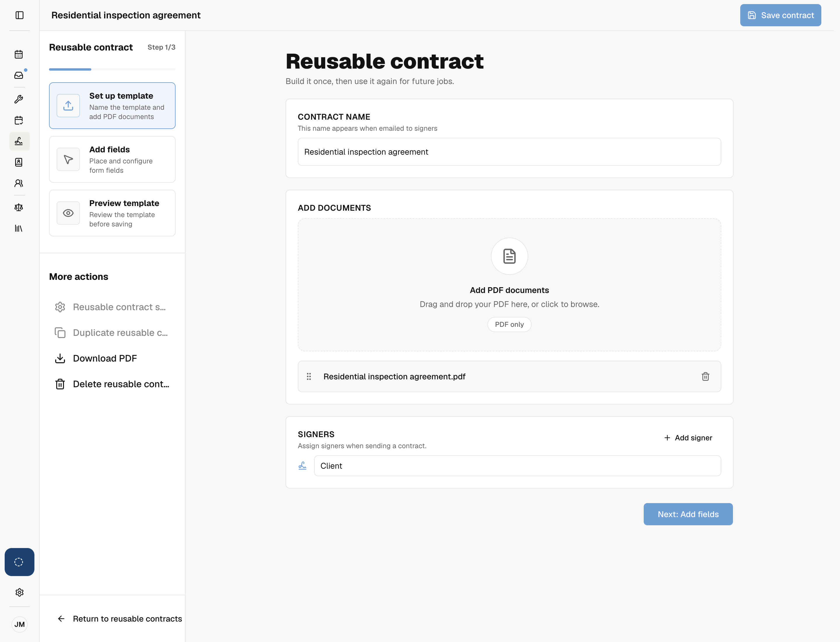Screen dimensions: 840x642
Task: Open the wrench tools icon
Action: (19, 99)
